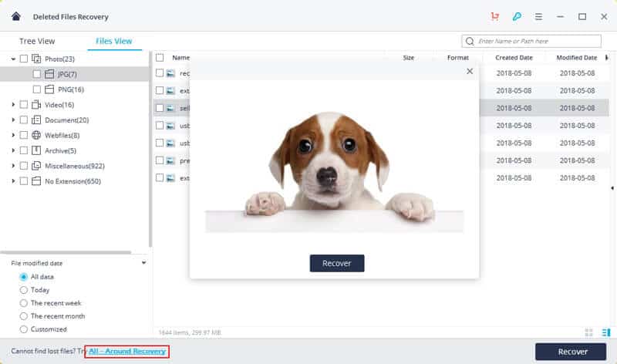This screenshot has height=364, width=617.
Task: Click the PNG folder icon
Action: click(49, 89)
